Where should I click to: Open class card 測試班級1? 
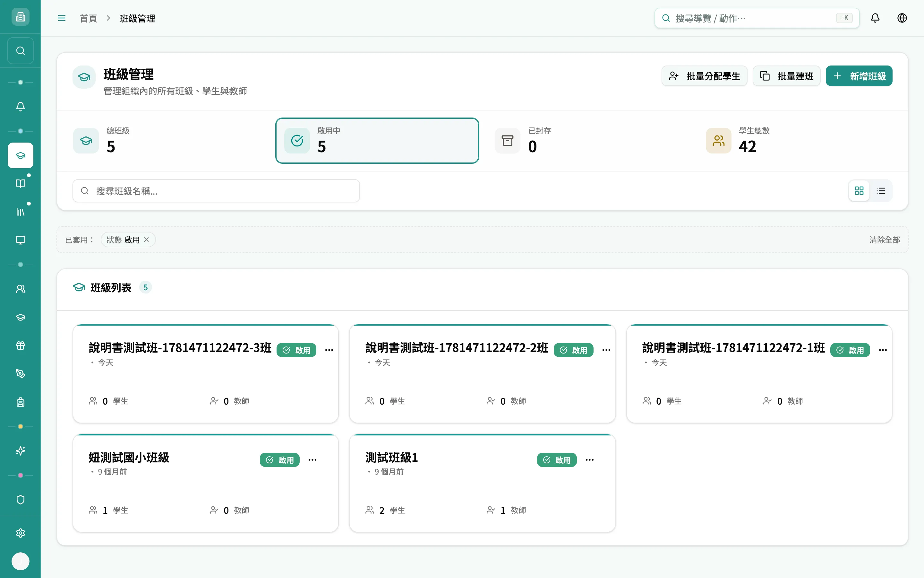click(482, 483)
